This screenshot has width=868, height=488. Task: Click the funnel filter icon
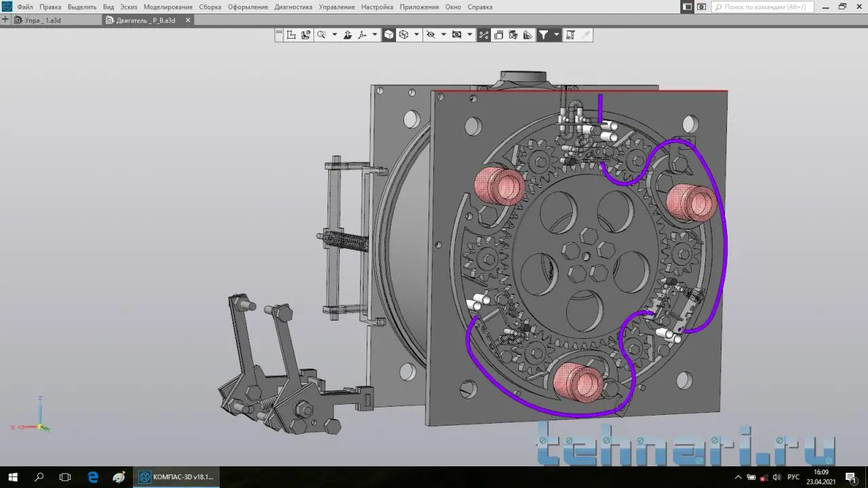tap(543, 35)
